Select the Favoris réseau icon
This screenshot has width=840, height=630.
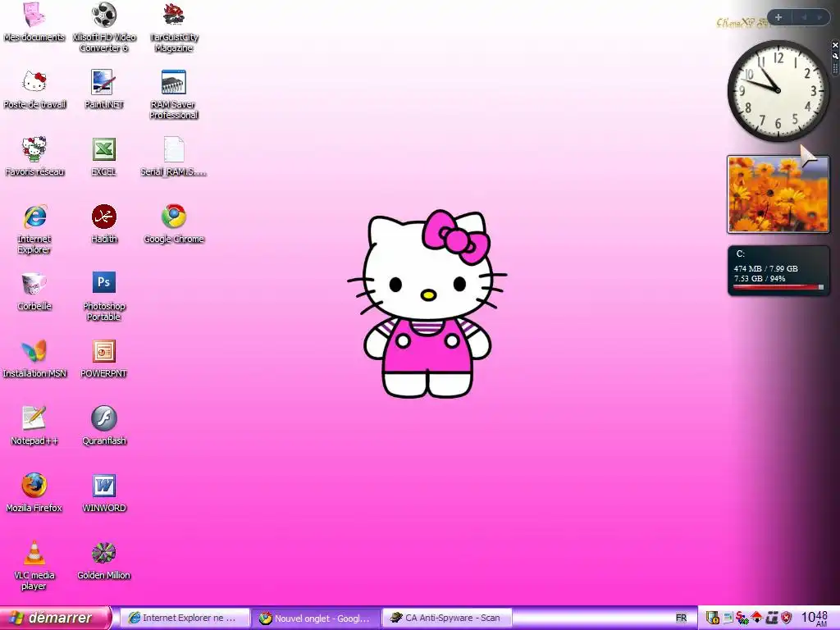tap(34, 157)
